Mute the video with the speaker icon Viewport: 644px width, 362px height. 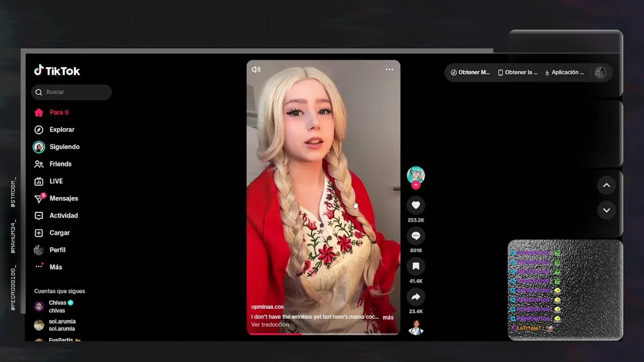[x=256, y=69]
